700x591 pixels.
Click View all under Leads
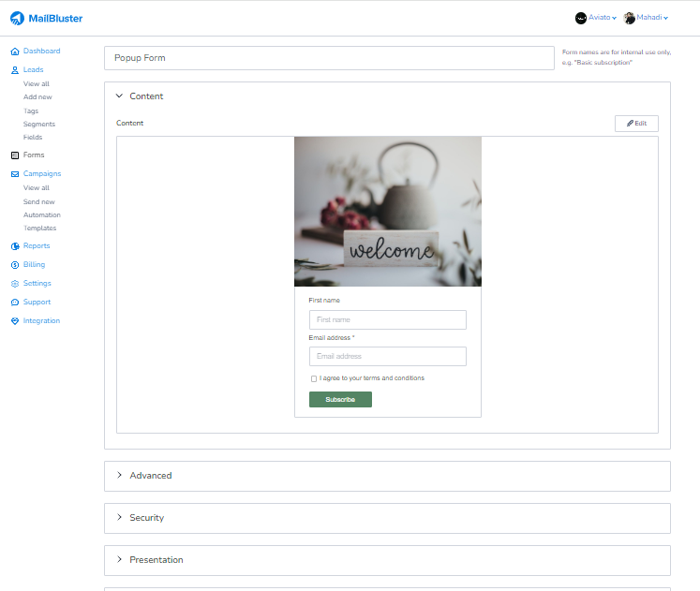[x=37, y=84]
